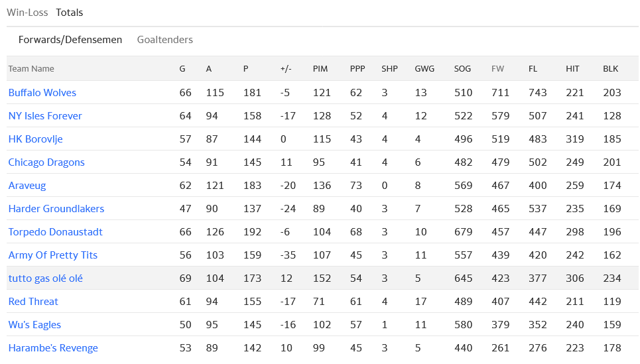Screen dimensions: 640x364
Task: Go to Harder Groundlakers team
Action: click(x=56, y=209)
